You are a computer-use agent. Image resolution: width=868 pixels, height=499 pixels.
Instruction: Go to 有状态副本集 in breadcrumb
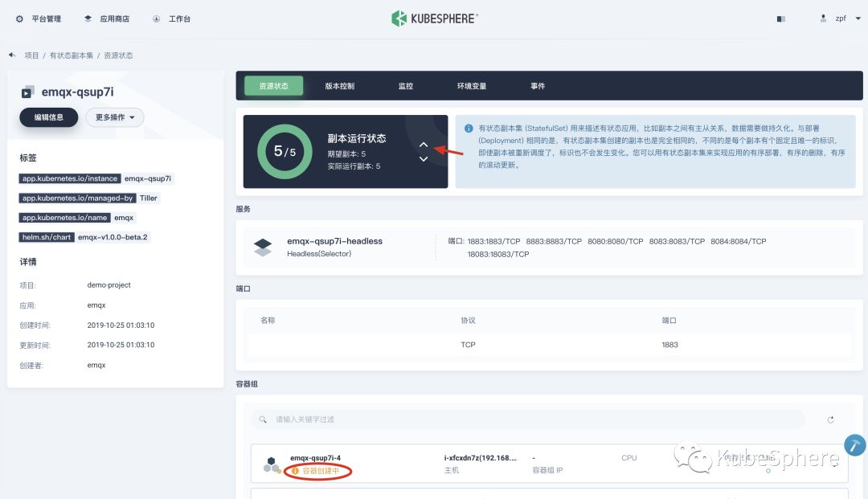[x=72, y=55]
